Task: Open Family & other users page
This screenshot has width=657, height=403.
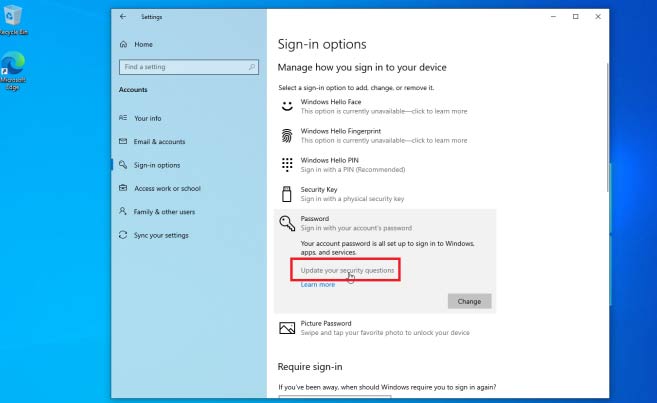Action: 164,212
